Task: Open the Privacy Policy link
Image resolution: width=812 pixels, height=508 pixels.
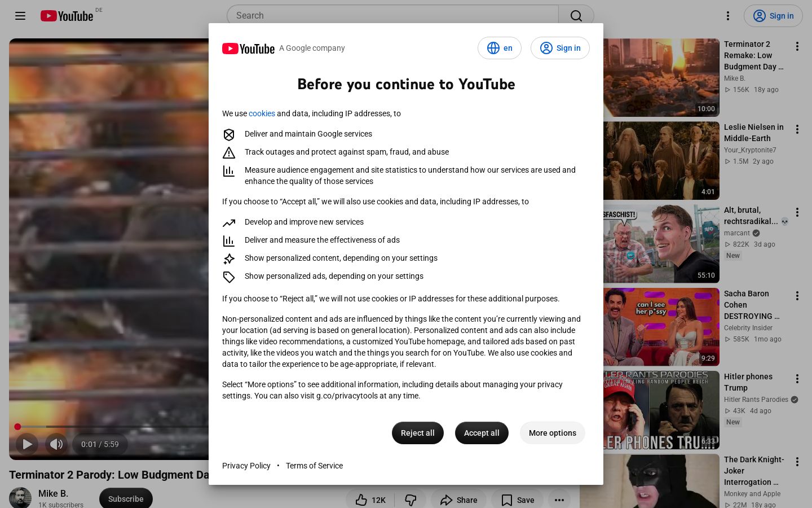Action: pos(246,466)
